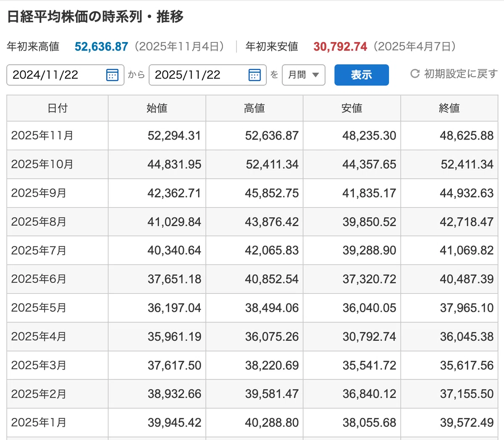This screenshot has height=440, width=504.
Task: Click the start date field 2024/11/22
Action: 66,75
